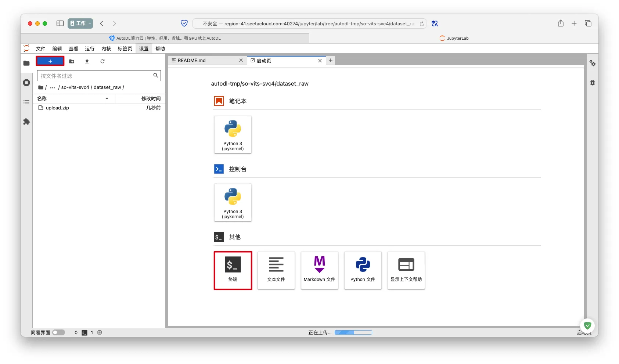Viewport: 619px width, 364px height.
Task: Launch Python 3 notebook card
Action: 233,134
